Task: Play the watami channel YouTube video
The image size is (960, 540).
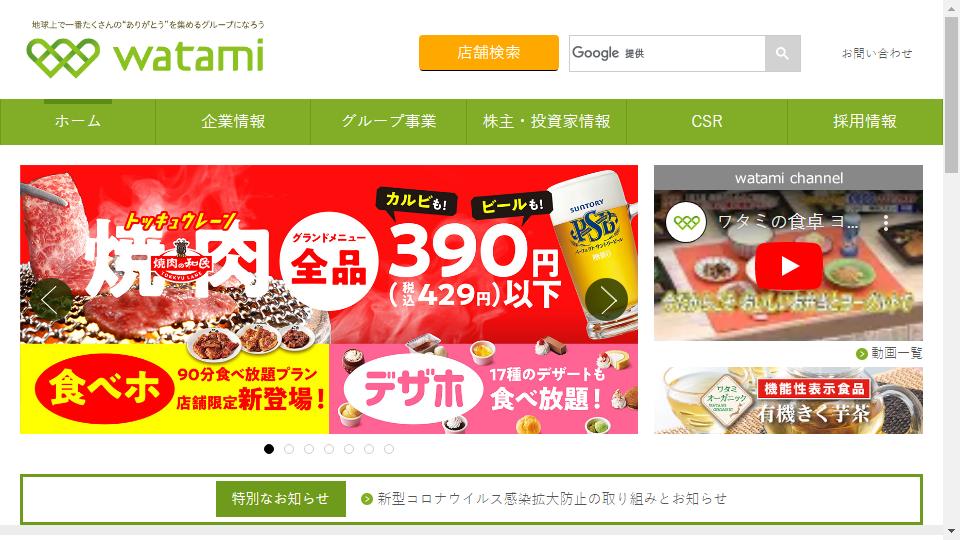Action: [789, 266]
